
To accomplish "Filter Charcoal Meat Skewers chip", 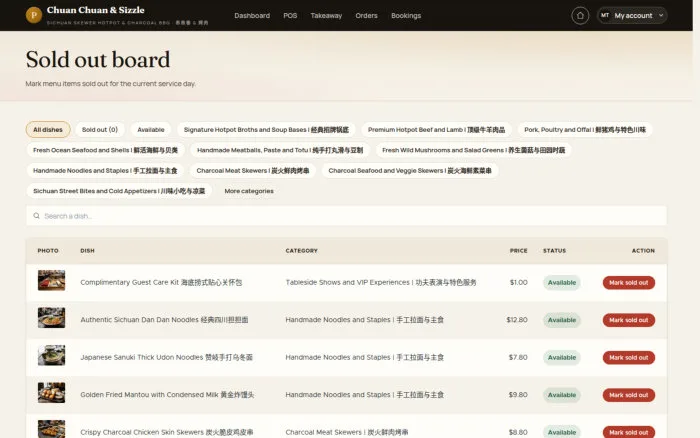I will pos(253,171).
